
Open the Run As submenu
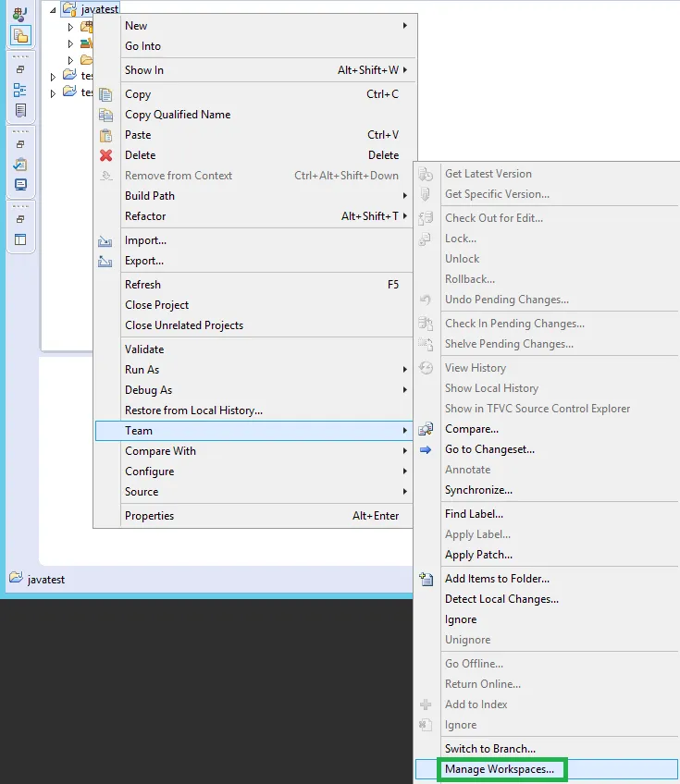point(253,370)
